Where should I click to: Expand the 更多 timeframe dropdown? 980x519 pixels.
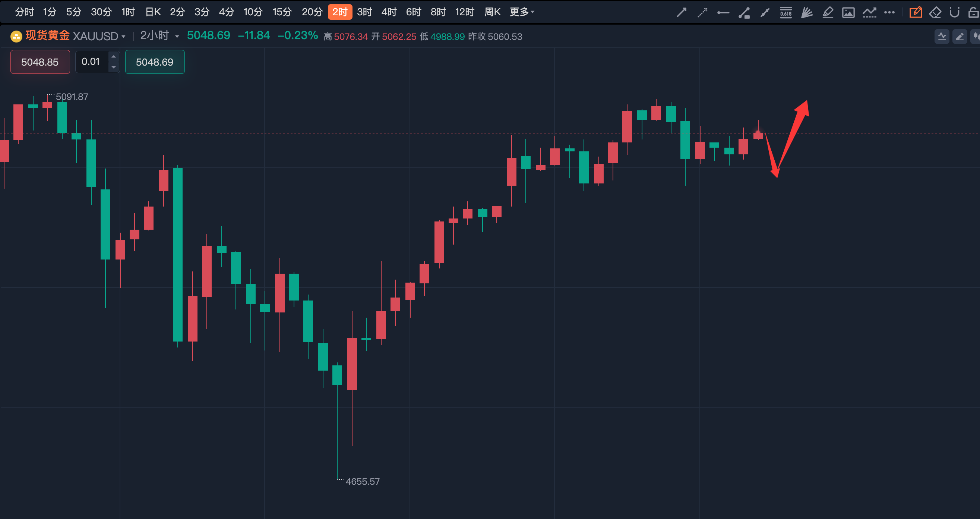(522, 12)
